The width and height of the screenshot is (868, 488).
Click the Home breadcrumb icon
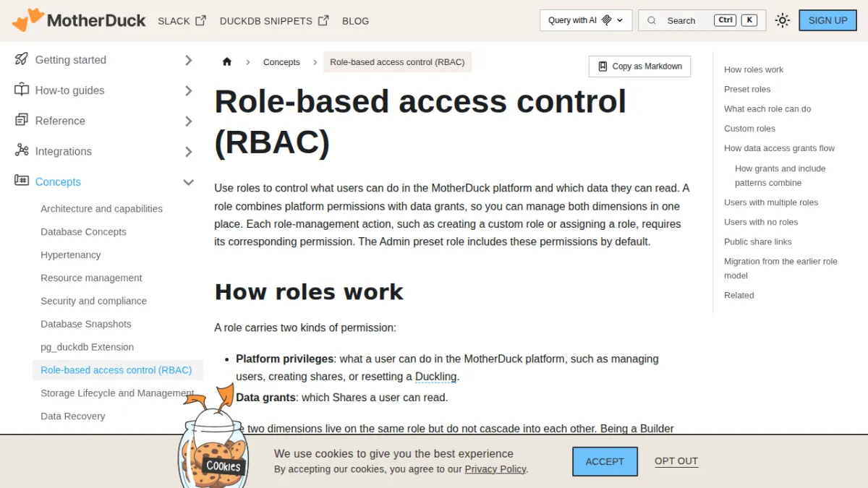[227, 62]
